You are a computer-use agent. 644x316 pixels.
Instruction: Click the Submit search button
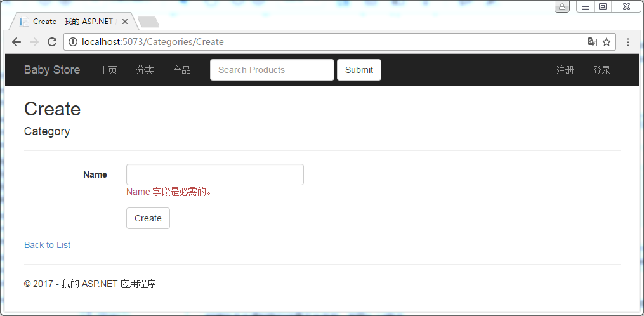pos(359,70)
